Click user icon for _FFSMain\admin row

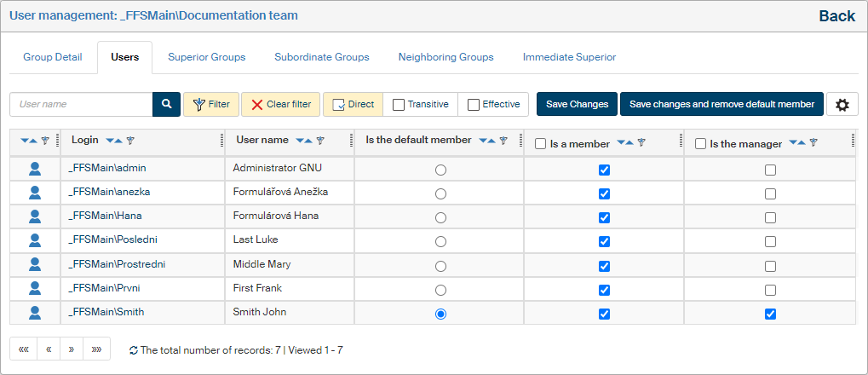coord(35,169)
